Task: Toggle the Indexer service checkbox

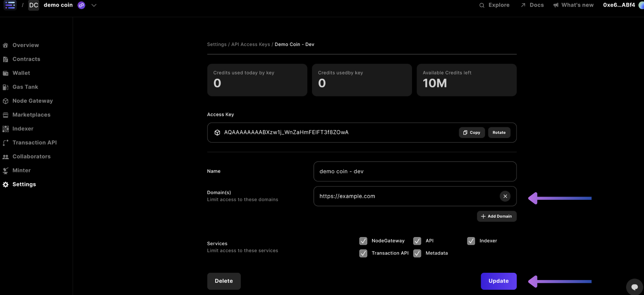Action: (471, 241)
